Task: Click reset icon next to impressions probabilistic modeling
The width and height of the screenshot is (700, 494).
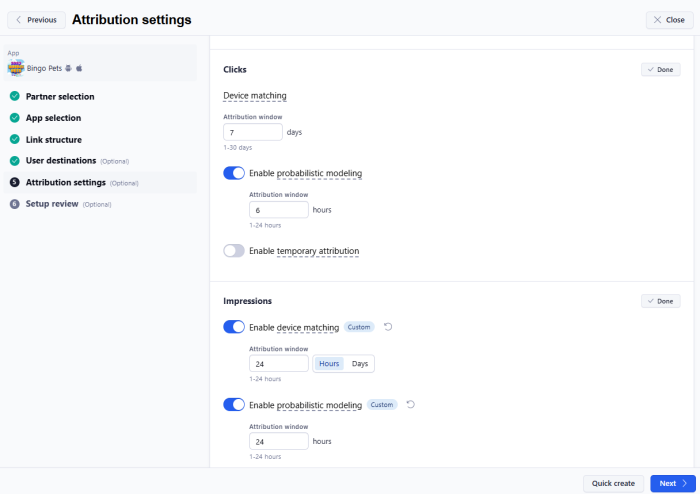Action: 410,405
